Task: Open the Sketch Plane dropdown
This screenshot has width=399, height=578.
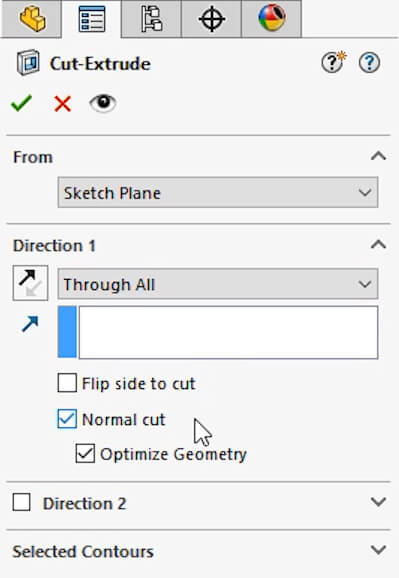Action: pyautogui.click(x=218, y=192)
